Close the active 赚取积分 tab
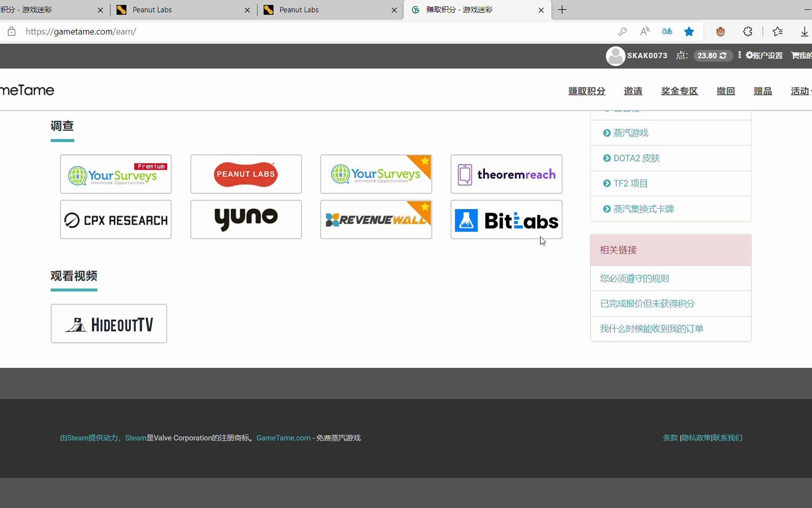This screenshot has width=812, height=508. (x=541, y=10)
